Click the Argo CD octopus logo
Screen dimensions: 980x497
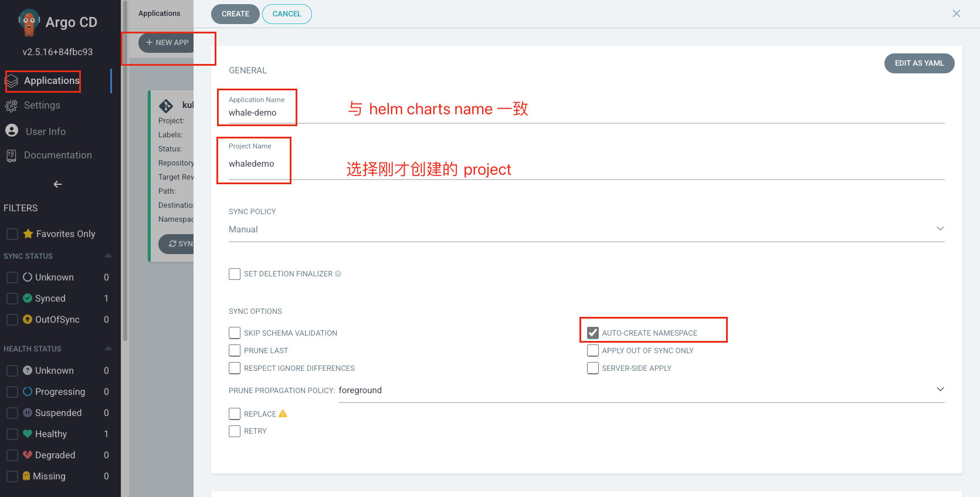[x=29, y=22]
